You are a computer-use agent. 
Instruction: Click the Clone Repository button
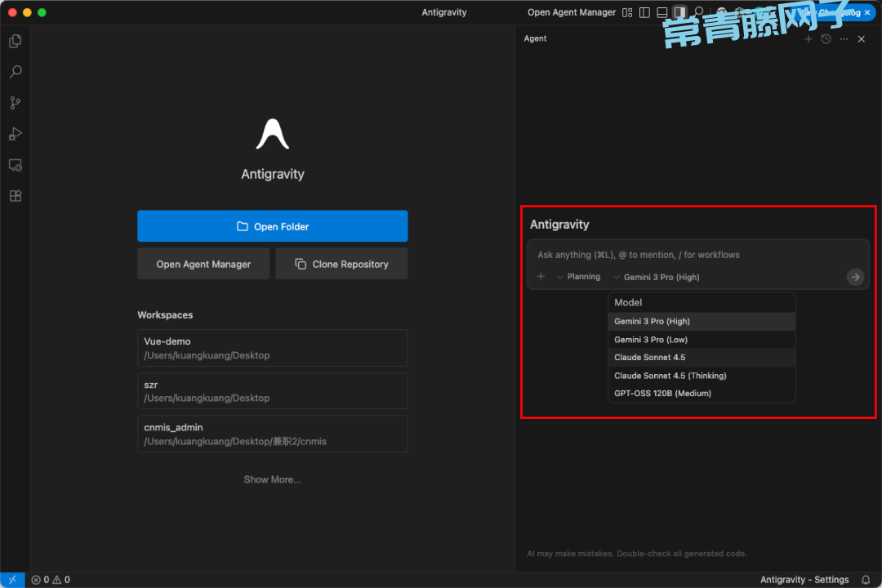(341, 265)
